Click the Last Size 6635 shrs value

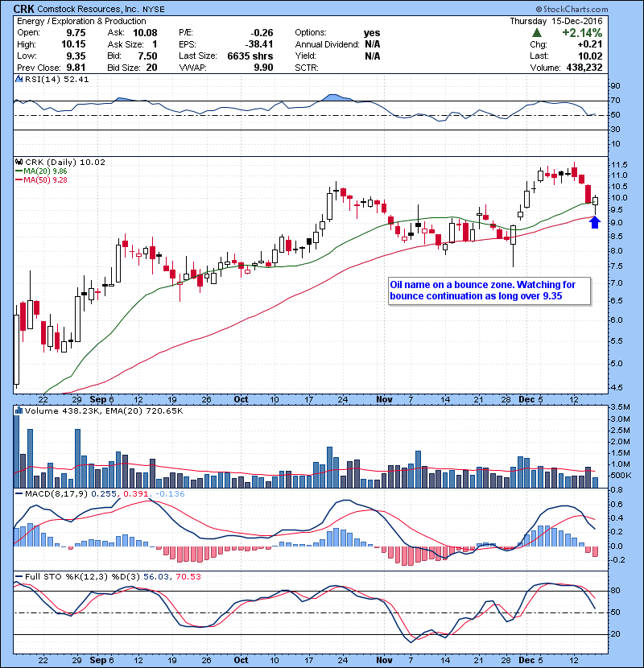[250, 56]
